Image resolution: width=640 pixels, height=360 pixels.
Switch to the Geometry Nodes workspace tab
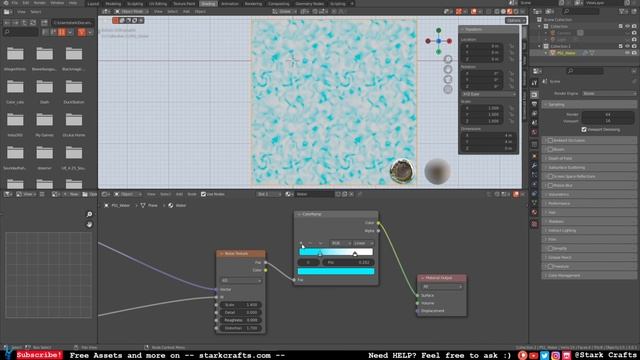click(x=309, y=4)
